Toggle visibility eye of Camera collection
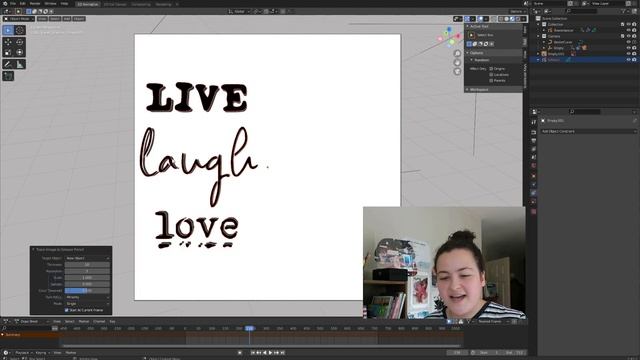 (x=629, y=36)
